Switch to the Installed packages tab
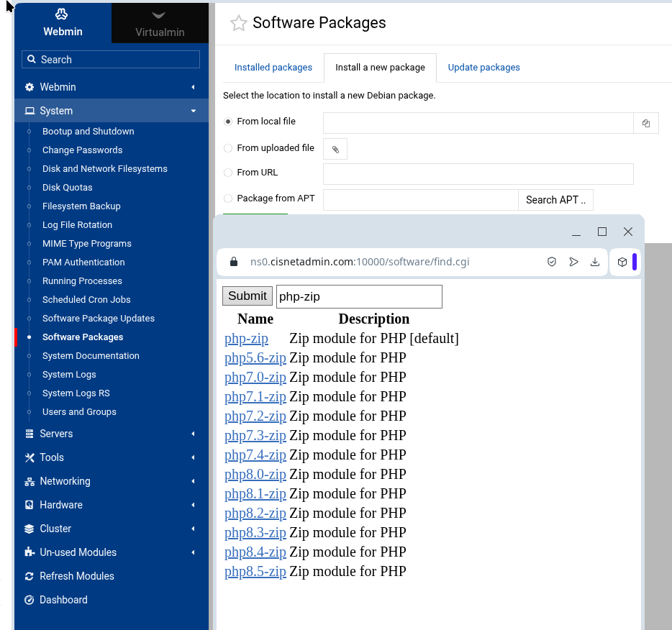Screen dimensions: 672x630 tap(273, 68)
